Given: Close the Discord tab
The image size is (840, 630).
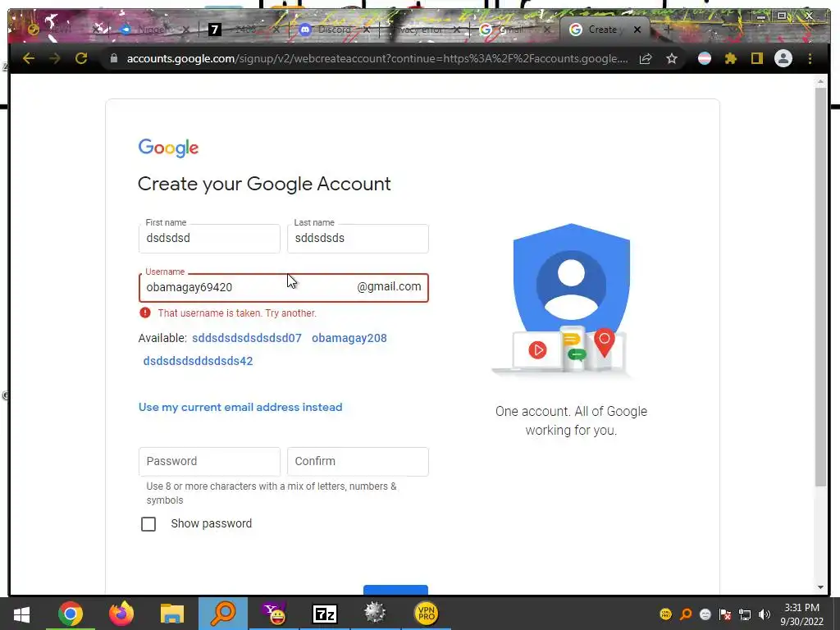Looking at the screenshot, I should click(x=367, y=30).
